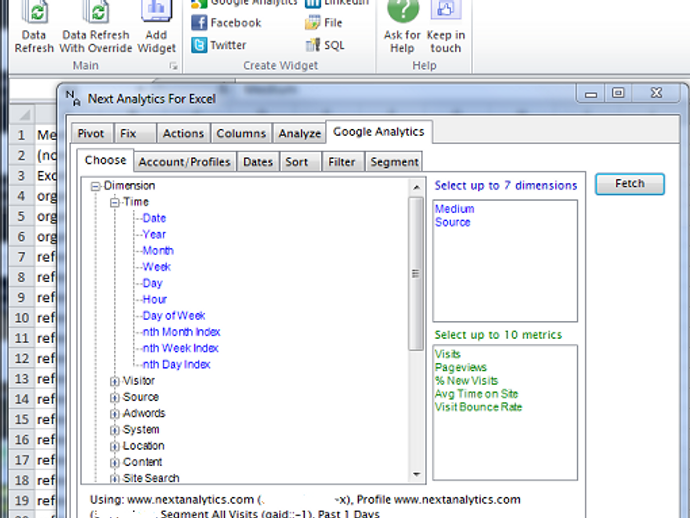Select the nth Month Index dimension
The image size is (690, 518).
click(181, 332)
